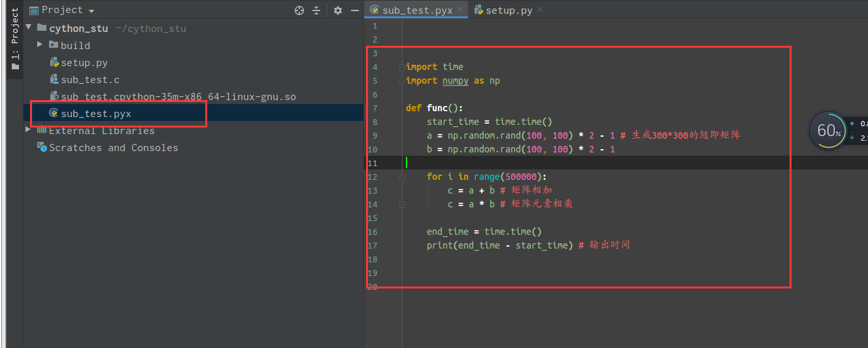Select the sub_test .so compiled file
The width and height of the screenshot is (868, 348).
click(178, 97)
